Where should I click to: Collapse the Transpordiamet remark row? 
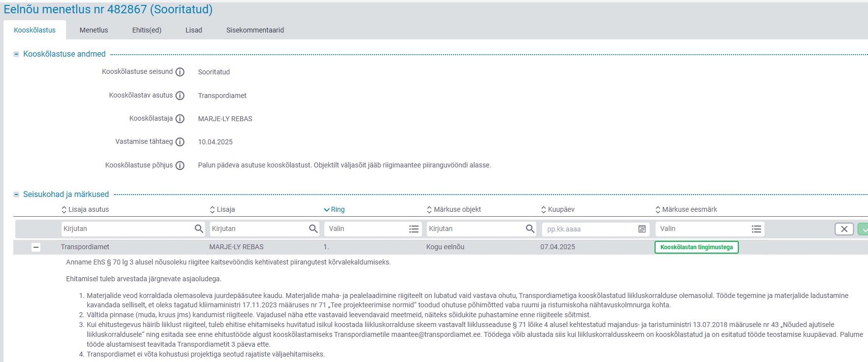36,247
